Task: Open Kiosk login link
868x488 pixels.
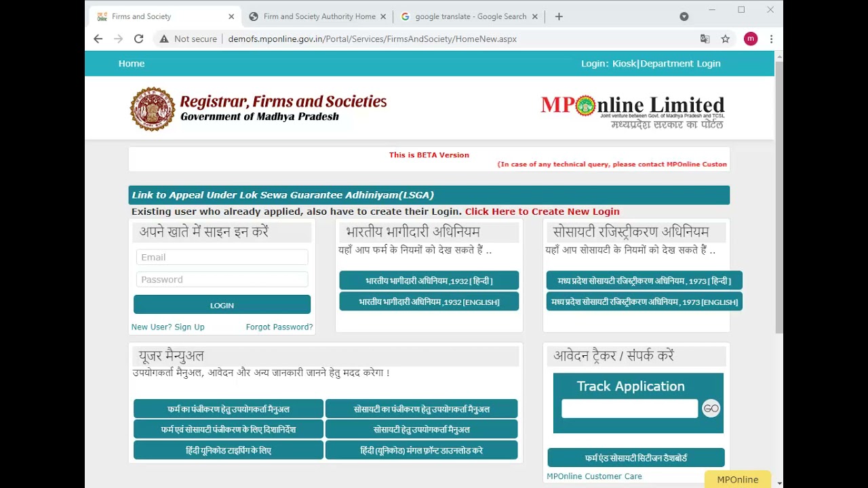Action: pos(624,64)
